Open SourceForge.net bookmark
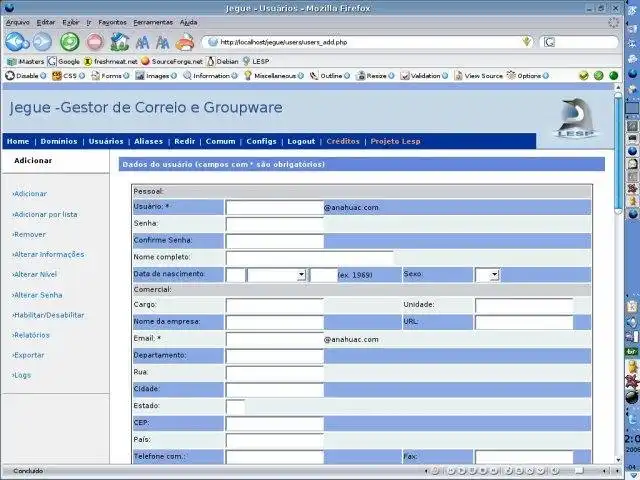640x480 pixels. [x=172, y=61]
